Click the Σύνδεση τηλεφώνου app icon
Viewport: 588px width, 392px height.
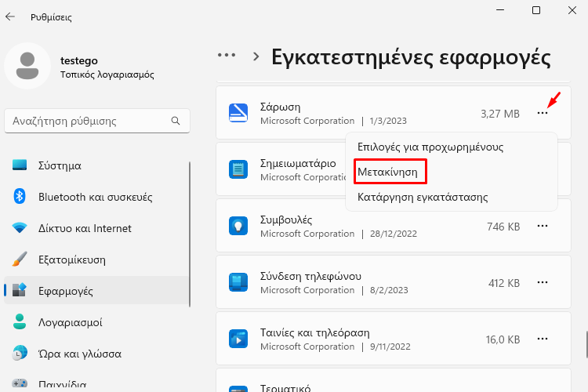point(238,282)
